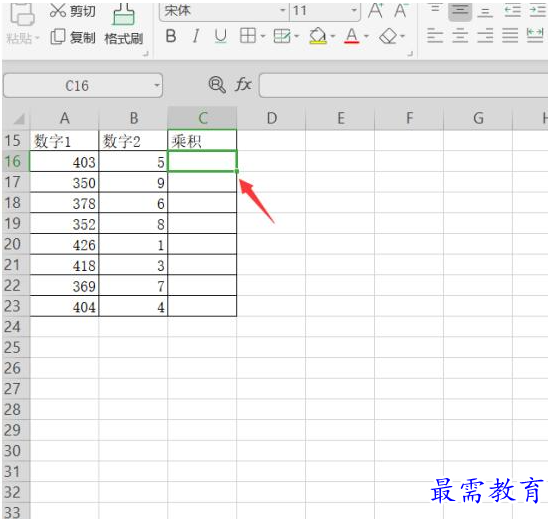This screenshot has width=552, height=522.
Task: Select row 16 header
Action: (x=15, y=161)
